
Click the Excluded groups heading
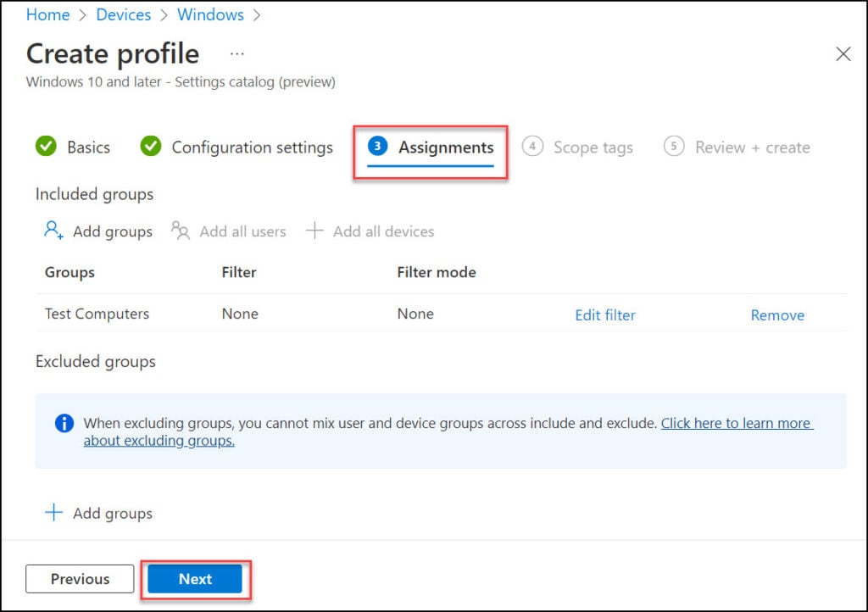point(95,361)
